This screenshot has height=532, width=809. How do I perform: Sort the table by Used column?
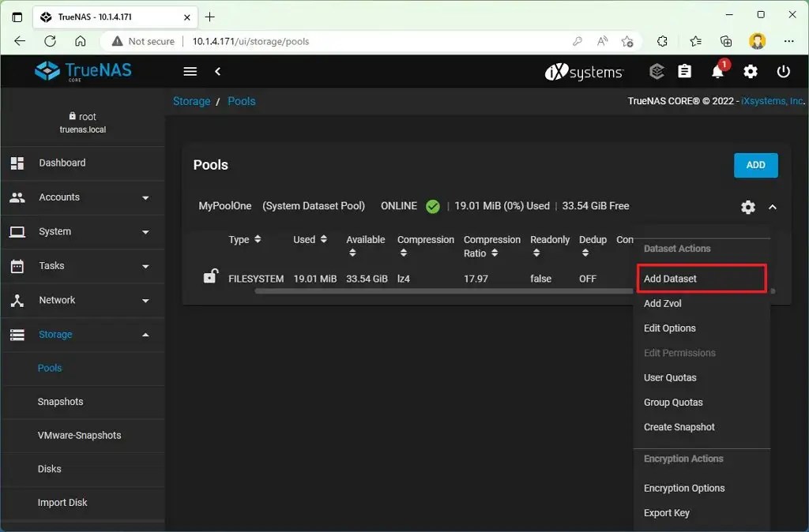click(308, 239)
